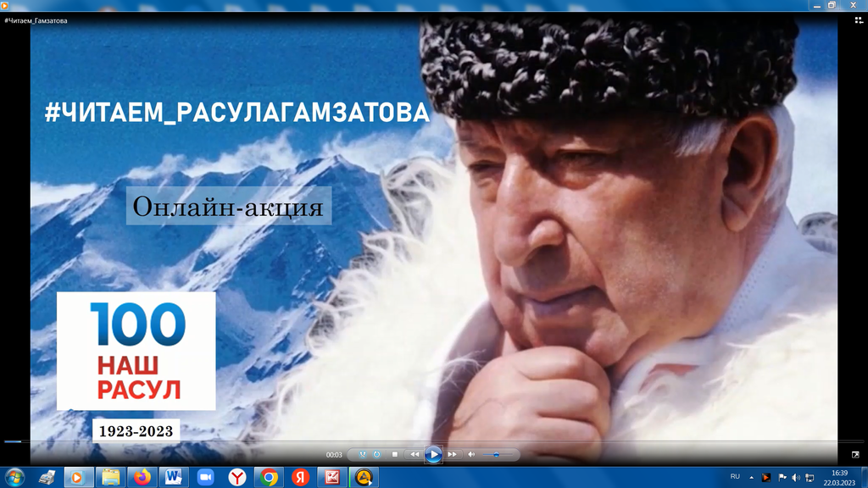Open Mozilla Firefox from the taskbar
The width and height of the screenshot is (868, 488).
(x=141, y=477)
